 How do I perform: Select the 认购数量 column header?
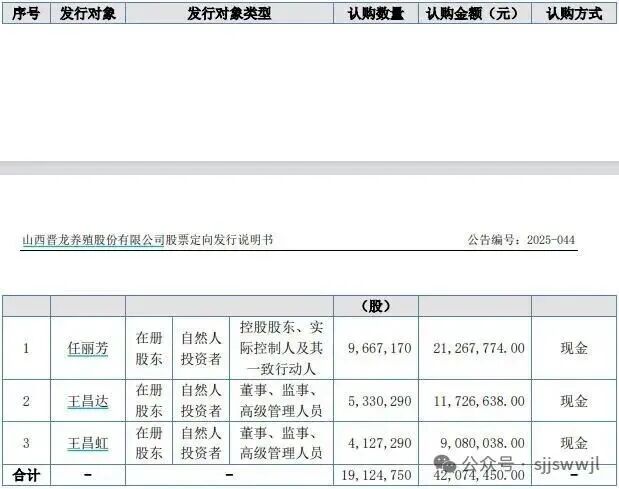[x=375, y=14]
